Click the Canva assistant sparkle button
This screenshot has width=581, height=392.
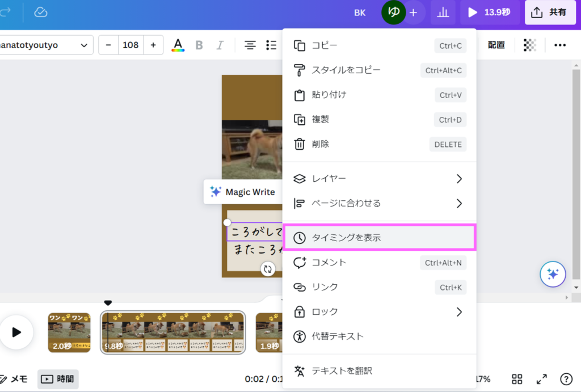552,275
